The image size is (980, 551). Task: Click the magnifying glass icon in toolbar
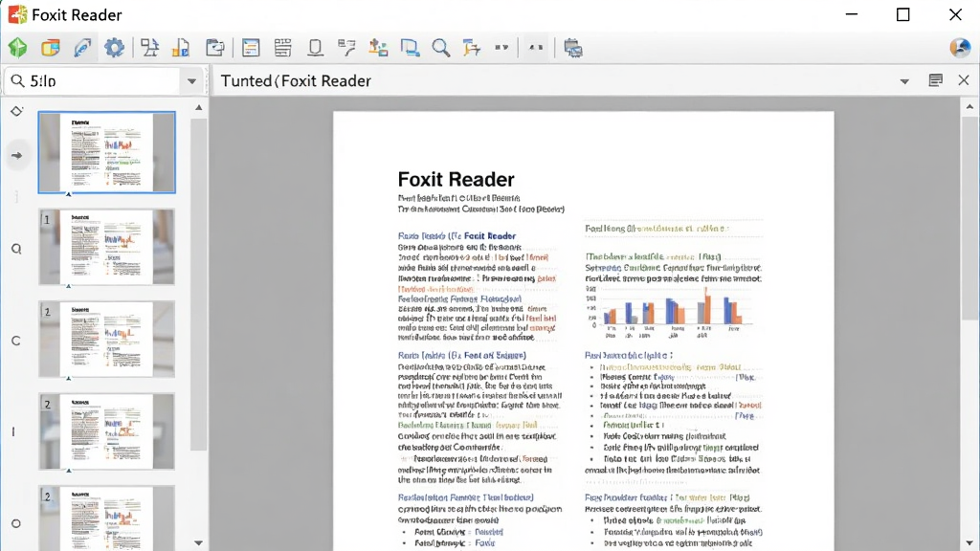click(x=441, y=48)
